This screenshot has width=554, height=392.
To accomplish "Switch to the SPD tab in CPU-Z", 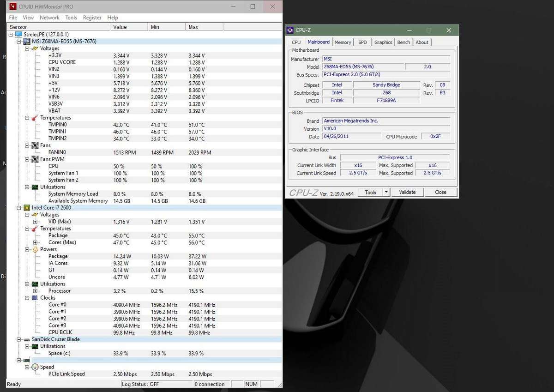I will (362, 42).
